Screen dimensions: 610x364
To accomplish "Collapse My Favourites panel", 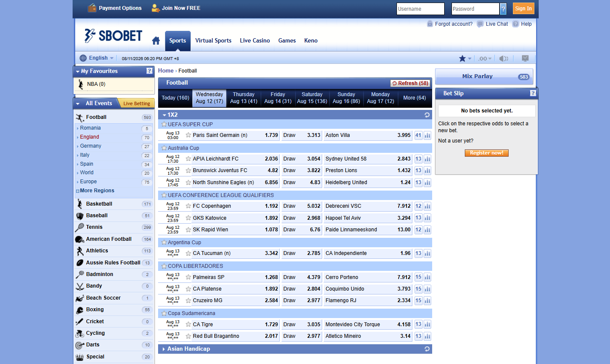I will click(x=78, y=72).
